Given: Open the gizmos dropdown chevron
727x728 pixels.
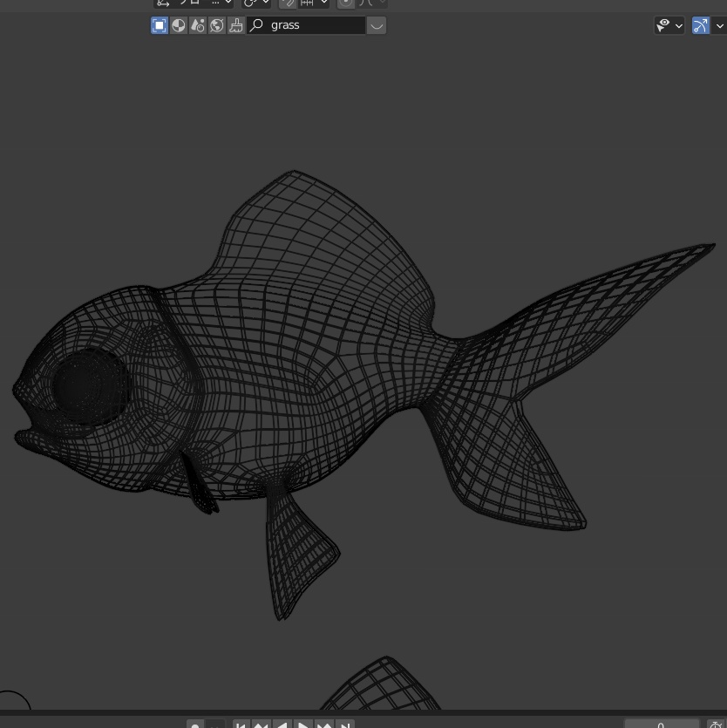Looking at the screenshot, I should 720,25.
